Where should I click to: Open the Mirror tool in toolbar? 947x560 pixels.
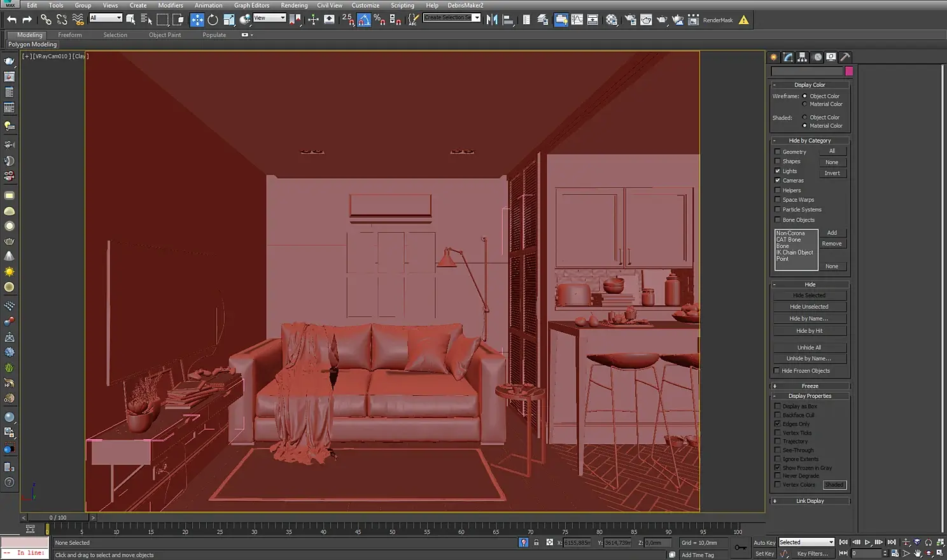pyautogui.click(x=492, y=20)
